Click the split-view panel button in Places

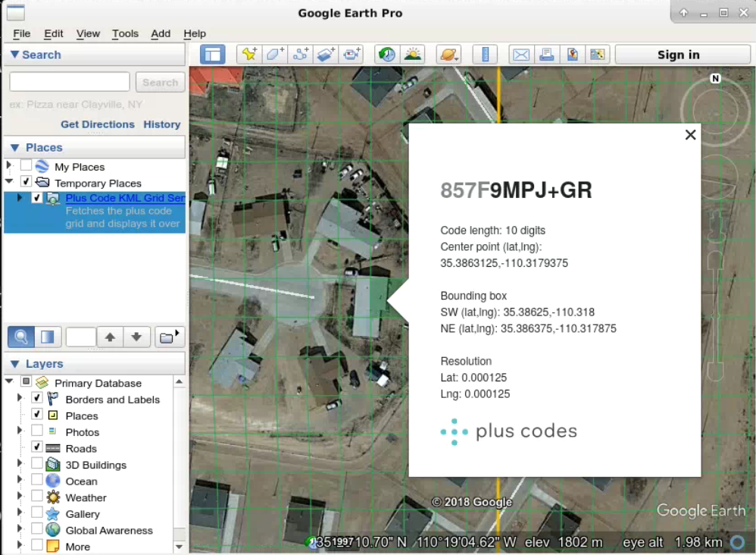(47, 337)
